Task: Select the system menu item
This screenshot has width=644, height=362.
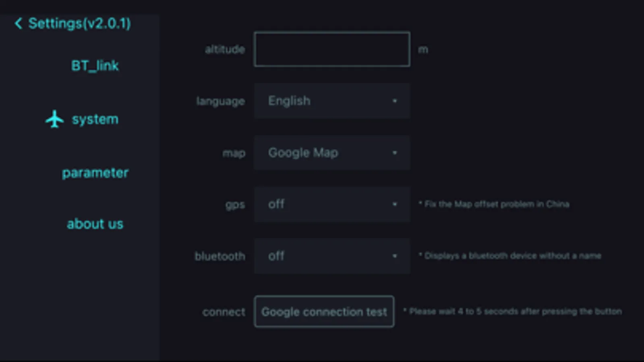Action: [95, 119]
